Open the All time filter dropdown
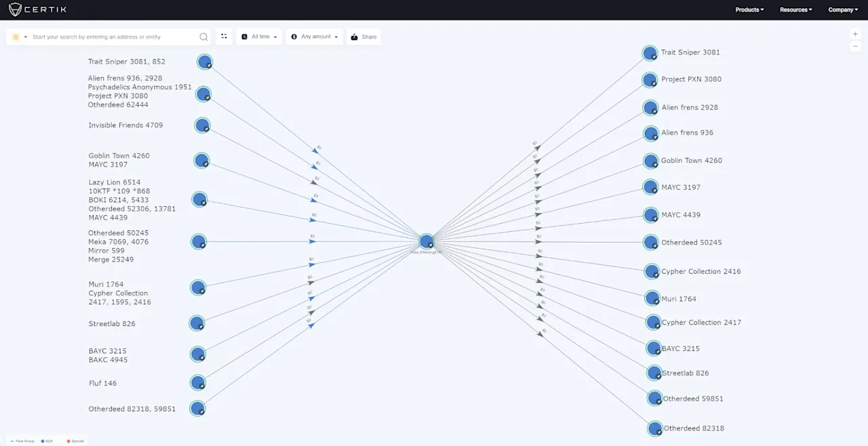The image size is (868, 446). (x=260, y=37)
